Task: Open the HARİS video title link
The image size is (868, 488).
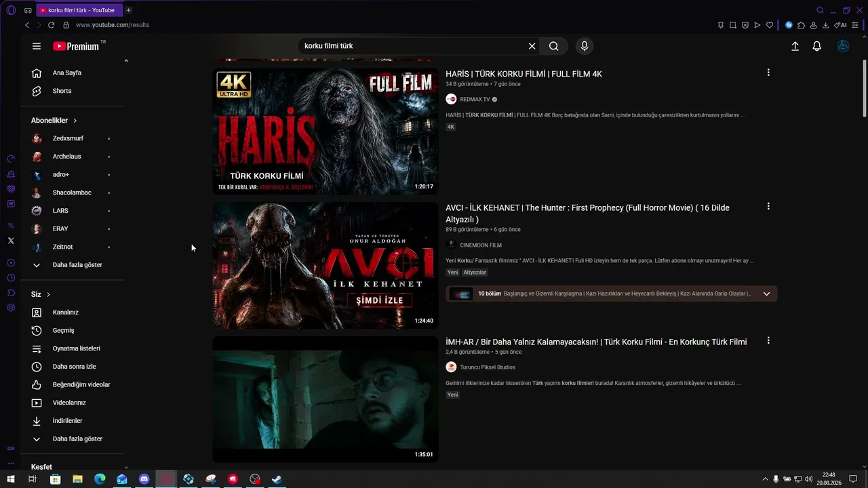Action: tap(524, 74)
